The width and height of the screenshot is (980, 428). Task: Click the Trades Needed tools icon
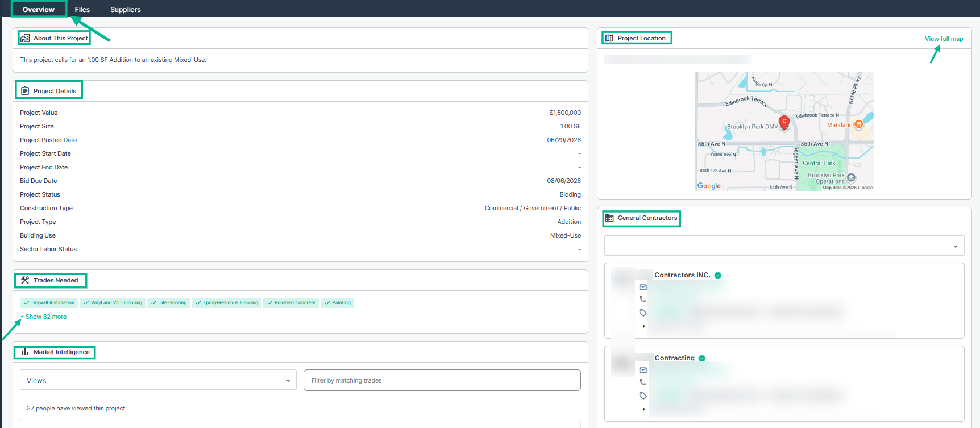[25, 280]
